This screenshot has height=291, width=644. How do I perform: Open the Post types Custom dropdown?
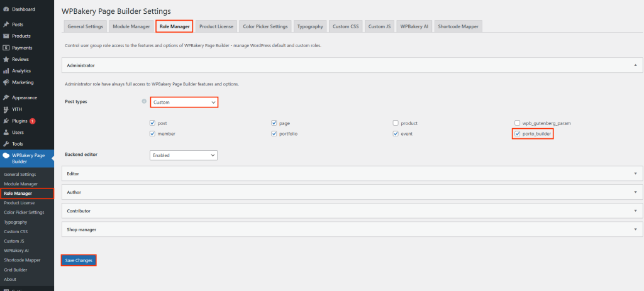click(x=184, y=102)
